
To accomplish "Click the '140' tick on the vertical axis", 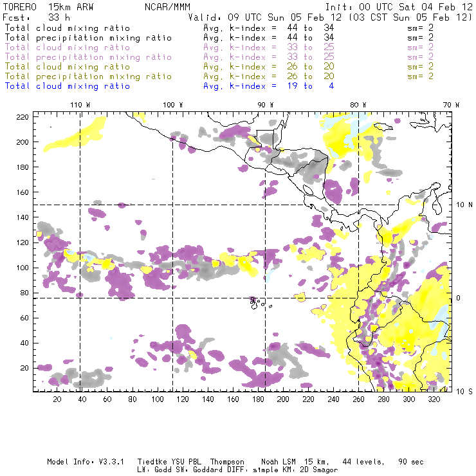I will tap(23, 217).
